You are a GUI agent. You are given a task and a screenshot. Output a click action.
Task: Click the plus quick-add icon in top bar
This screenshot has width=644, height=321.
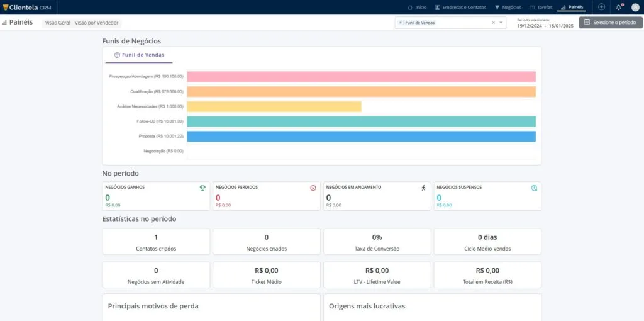(602, 7)
